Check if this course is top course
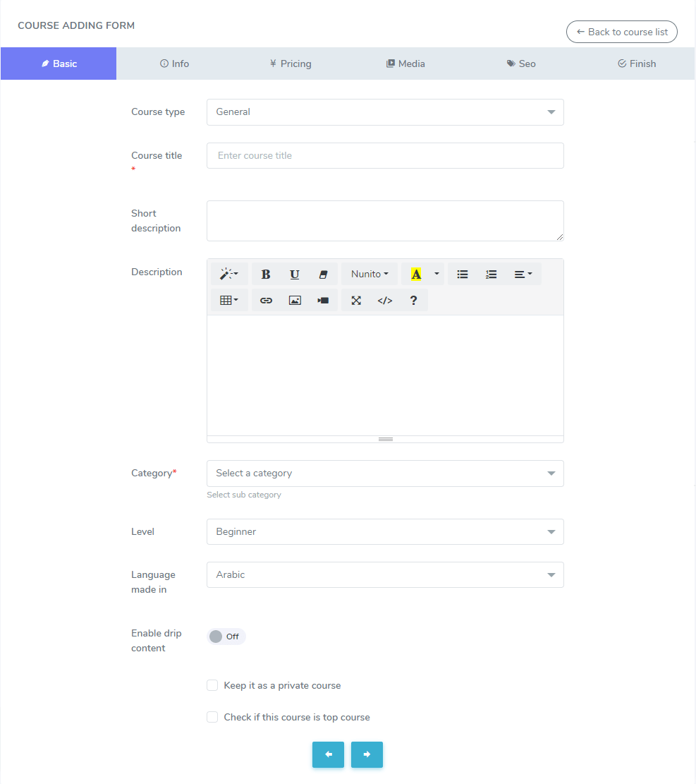696x784 pixels. (212, 717)
